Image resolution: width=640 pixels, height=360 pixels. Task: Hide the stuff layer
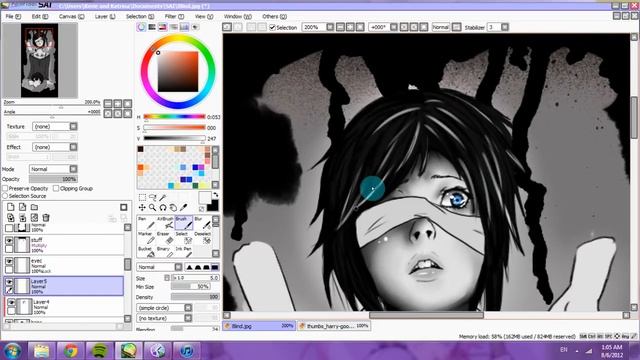(9, 240)
